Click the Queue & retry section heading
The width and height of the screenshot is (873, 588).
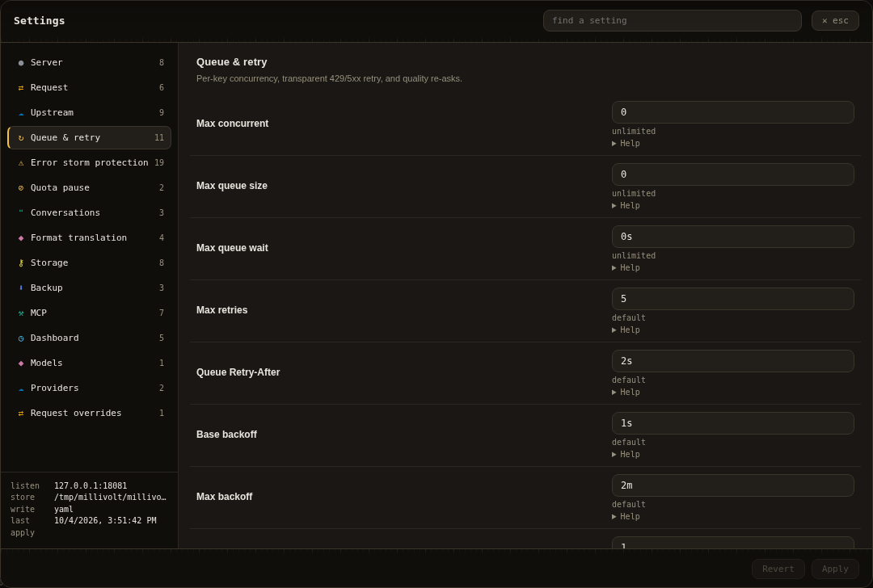(x=232, y=62)
